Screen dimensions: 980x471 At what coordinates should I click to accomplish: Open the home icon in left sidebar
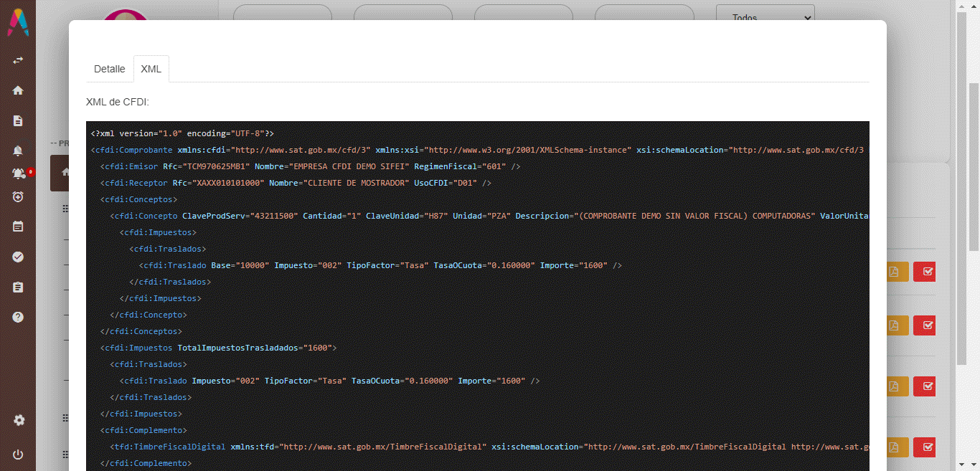pos(18,90)
